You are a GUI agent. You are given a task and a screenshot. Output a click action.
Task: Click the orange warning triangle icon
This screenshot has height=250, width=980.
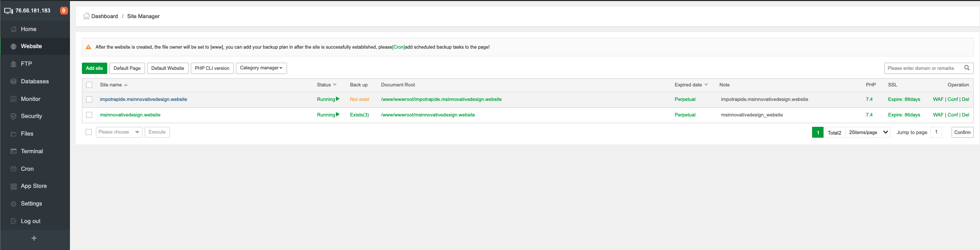[89, 47]
